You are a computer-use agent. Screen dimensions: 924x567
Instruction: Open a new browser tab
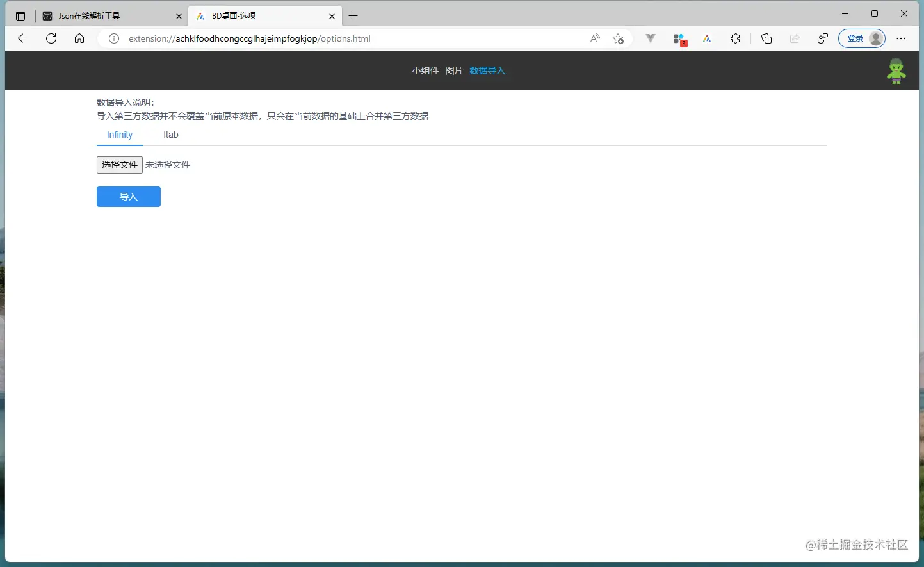point(353,16)
